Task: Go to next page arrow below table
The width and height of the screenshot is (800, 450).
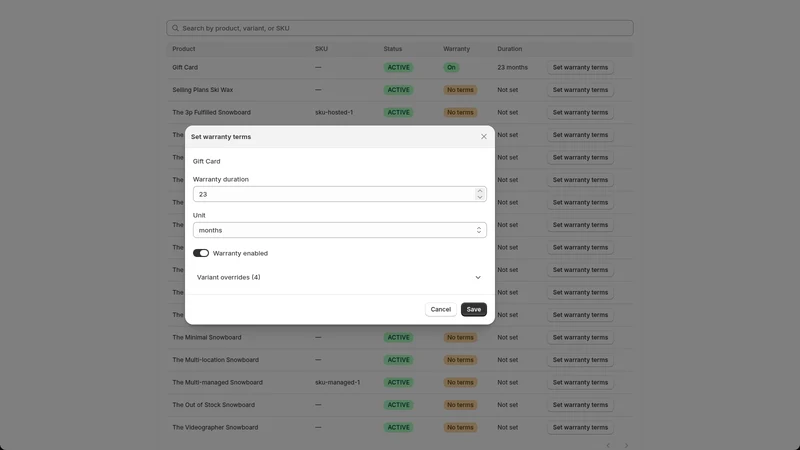Action: 627,445
